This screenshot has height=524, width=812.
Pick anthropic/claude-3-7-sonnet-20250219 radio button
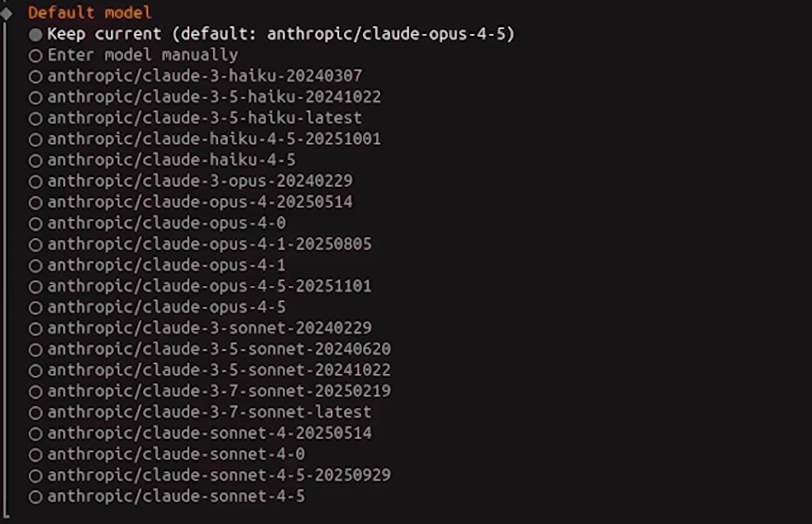[x=35, y=392]
